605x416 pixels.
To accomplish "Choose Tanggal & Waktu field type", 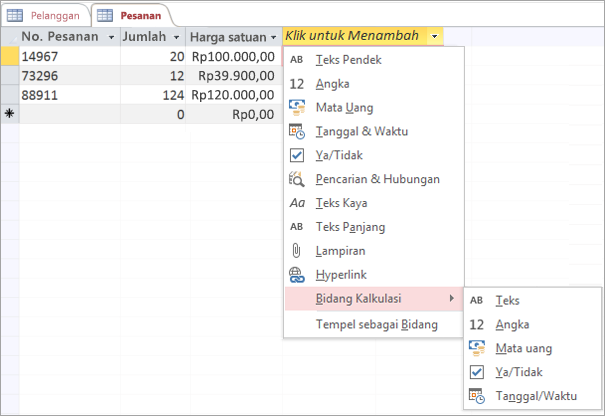I will (373, 132).
